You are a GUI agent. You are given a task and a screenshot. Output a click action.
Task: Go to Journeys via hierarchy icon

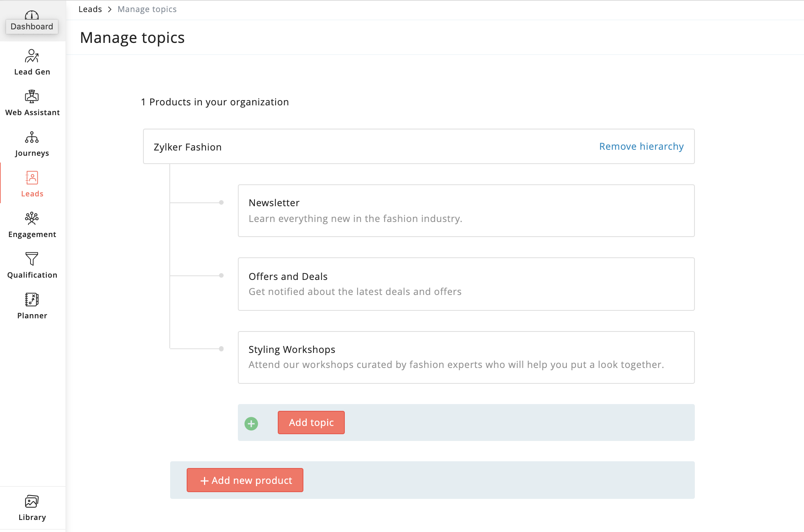[x=32, y=138]
